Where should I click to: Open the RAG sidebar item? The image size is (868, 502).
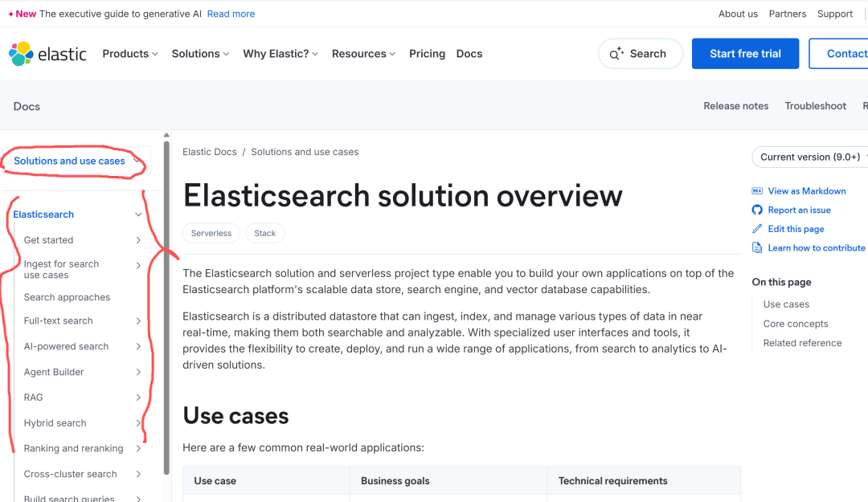33,398
